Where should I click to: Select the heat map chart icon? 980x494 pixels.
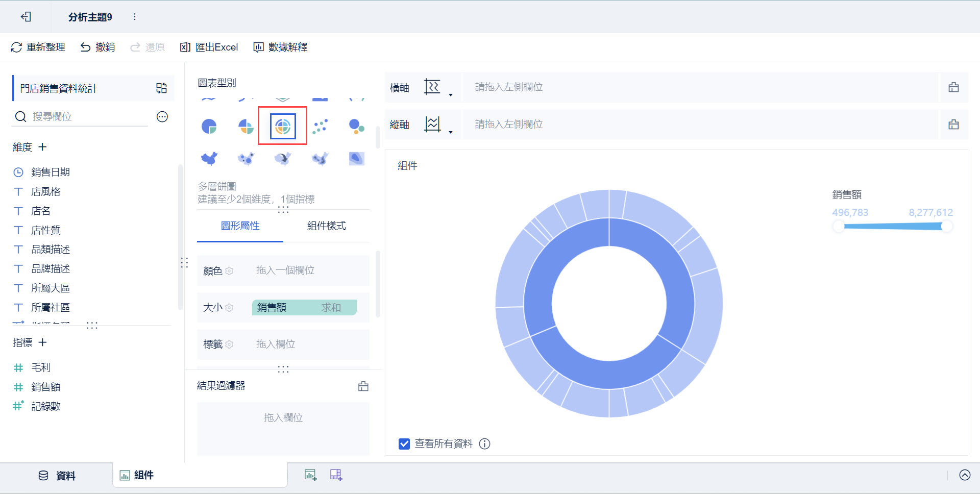pyautogui.click(x=320, y=159)
